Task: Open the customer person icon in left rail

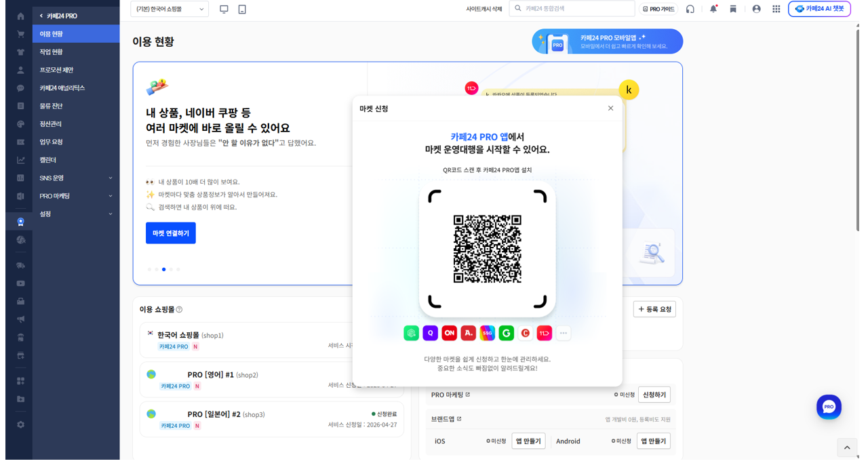Action: point(20,70)
